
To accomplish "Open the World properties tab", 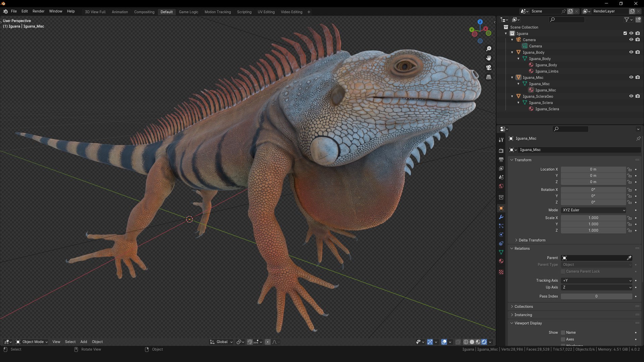I will click(501, 186).
